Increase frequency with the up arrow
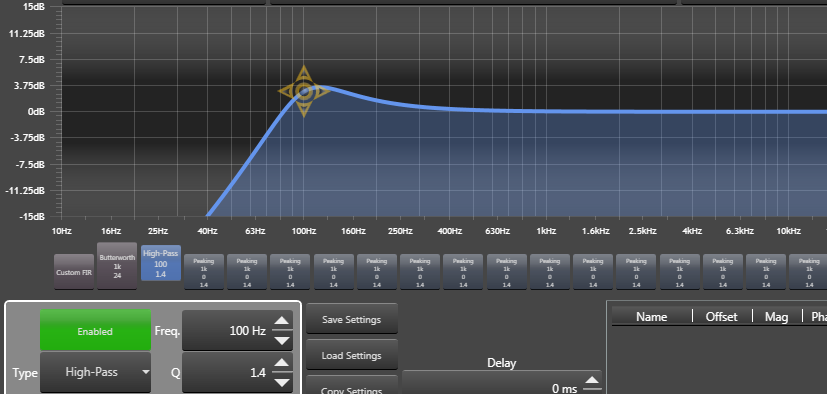827x394 pixels. coord(282,320)
